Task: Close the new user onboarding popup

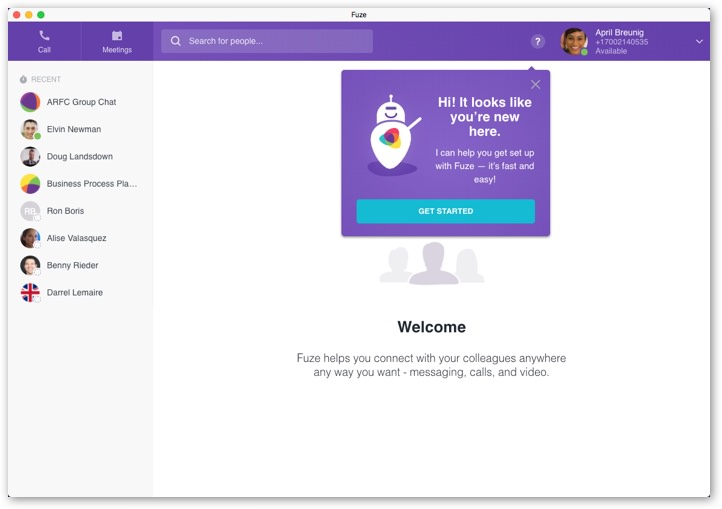Action: coord(535,84)
